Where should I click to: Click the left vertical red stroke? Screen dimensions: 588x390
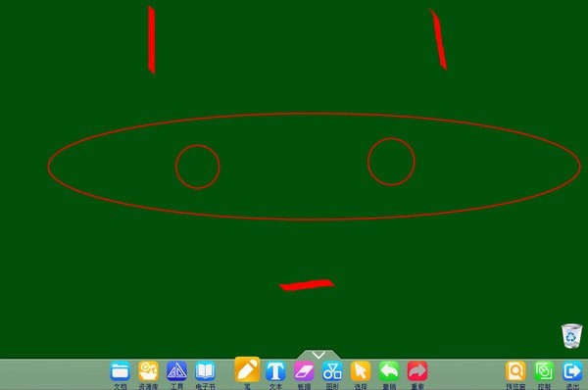click(152, 40)
